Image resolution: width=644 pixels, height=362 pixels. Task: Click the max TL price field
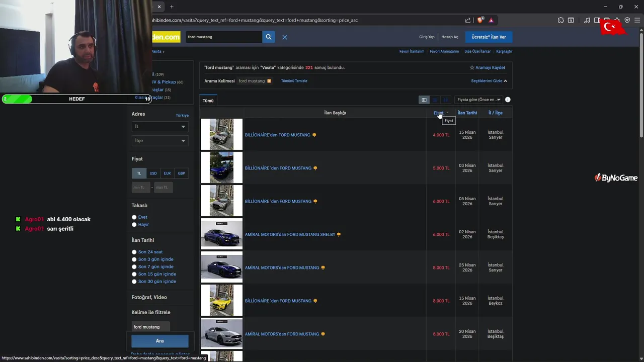coord(163,187)
